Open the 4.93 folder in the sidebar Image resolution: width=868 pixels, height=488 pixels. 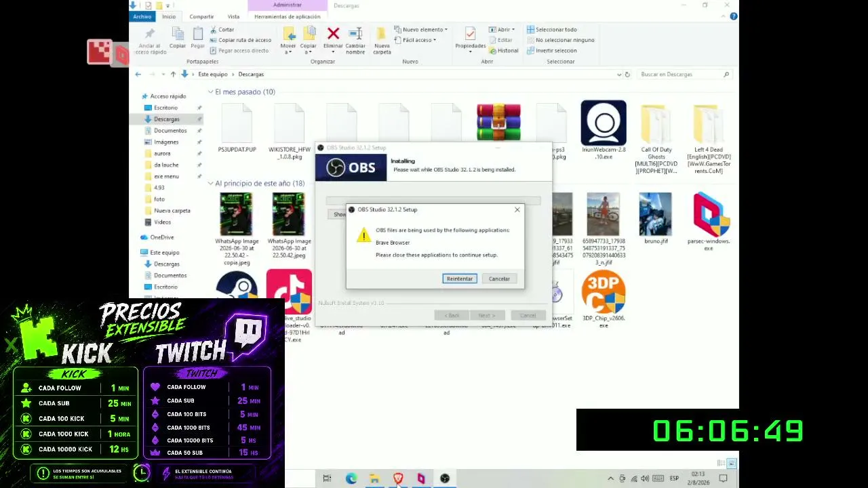coord(159,188)
